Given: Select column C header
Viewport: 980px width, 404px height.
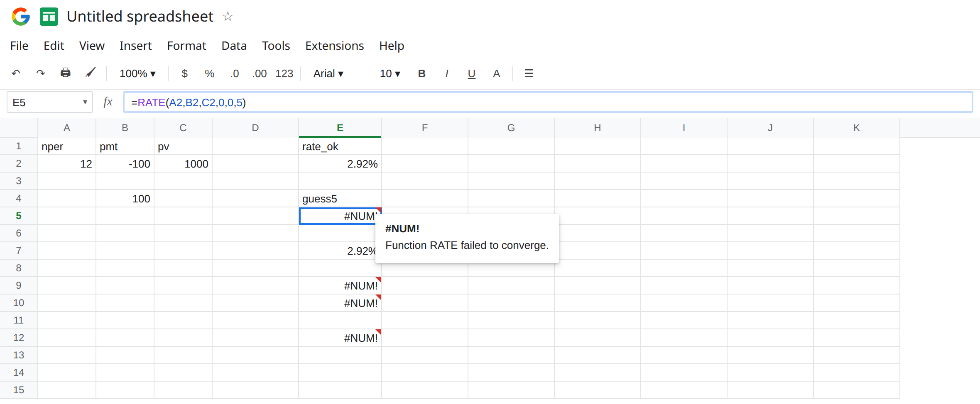Looking at the screenshot, I should click(x=183, y=128).
